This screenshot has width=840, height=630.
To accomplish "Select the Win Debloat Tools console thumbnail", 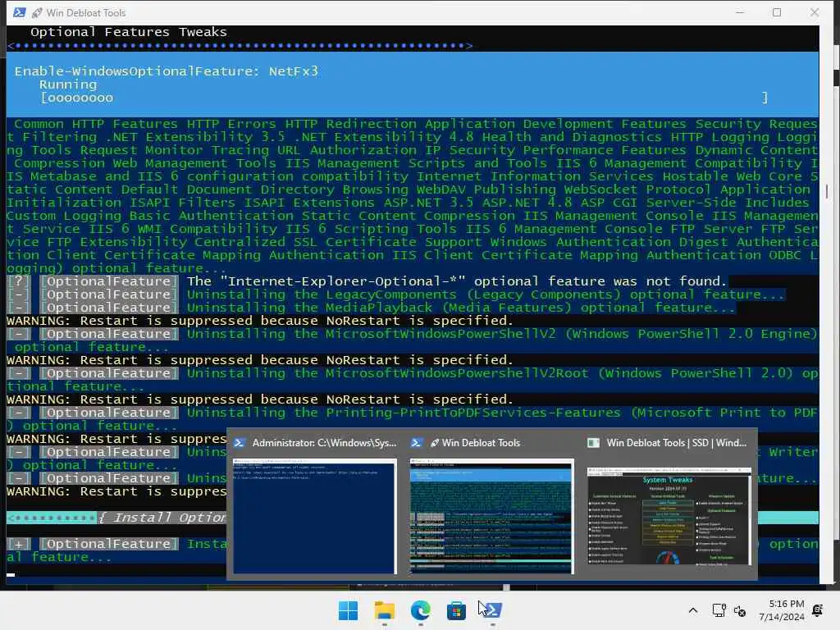I will point(492,516).
